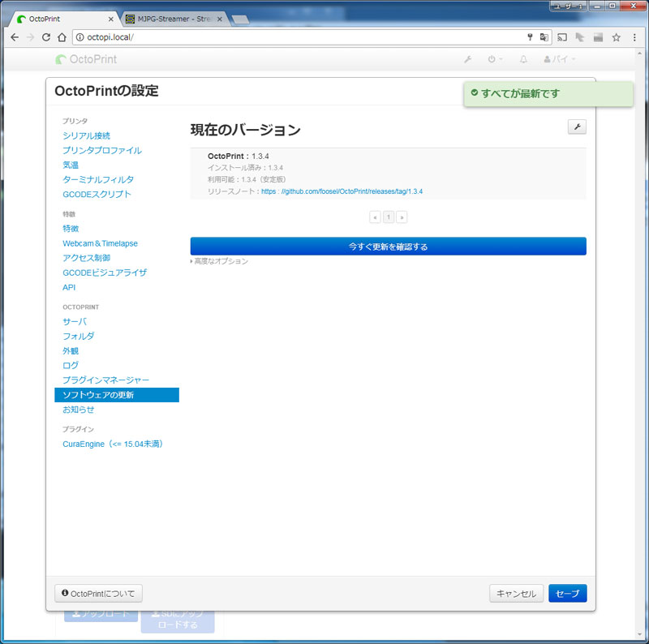
Task: Click the セーブ button
Action: pyautogui.click(x=567, y=594)
